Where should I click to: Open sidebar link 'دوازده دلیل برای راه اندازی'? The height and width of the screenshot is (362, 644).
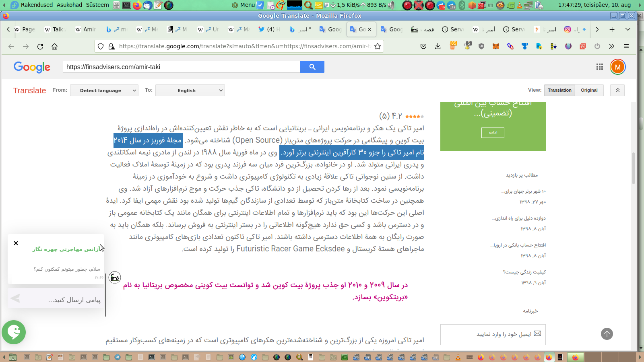click(519, 218)
